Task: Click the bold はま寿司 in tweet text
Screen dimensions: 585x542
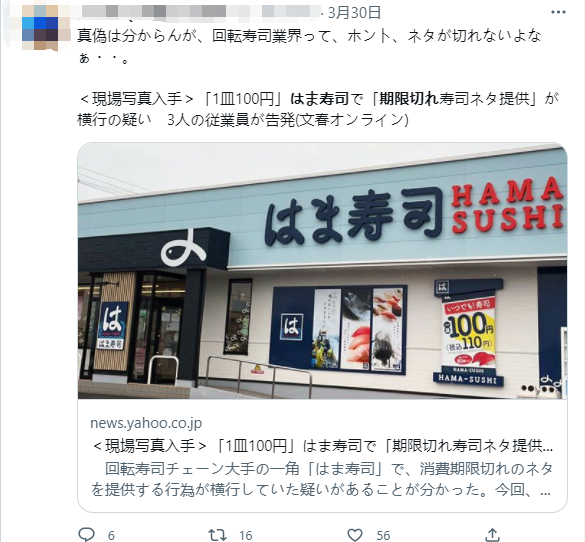Action: (320, 99)
